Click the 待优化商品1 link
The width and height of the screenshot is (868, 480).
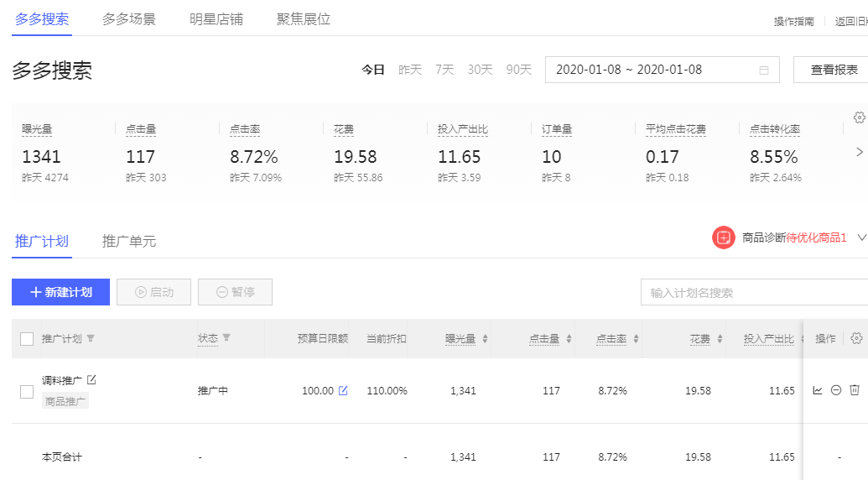click(x=817, y=237)
